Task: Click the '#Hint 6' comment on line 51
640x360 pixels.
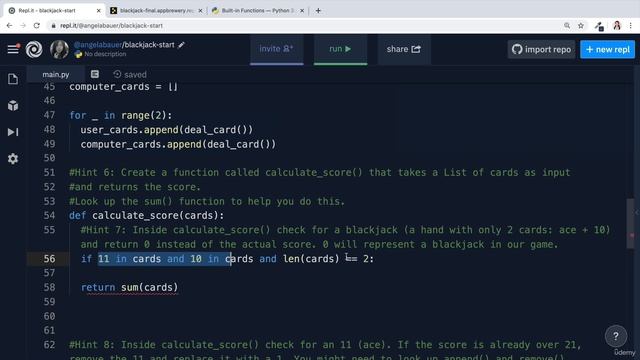Action: coord(320,172)
